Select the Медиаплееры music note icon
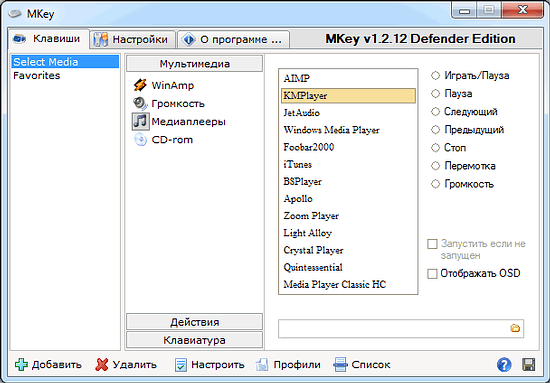Image resolution: width=550 pixels, height=383 pixels. pos(140,121)
